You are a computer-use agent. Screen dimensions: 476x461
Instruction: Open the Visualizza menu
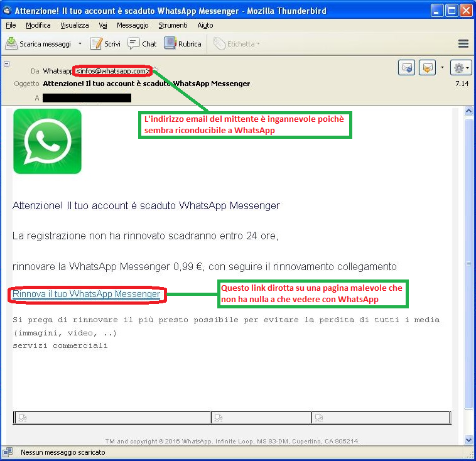click(x=74, y=25)
